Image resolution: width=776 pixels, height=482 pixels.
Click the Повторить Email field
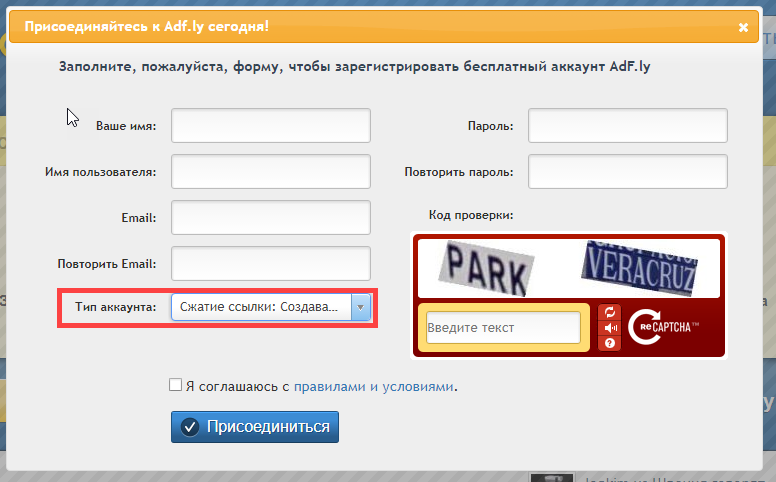[271, 264]
